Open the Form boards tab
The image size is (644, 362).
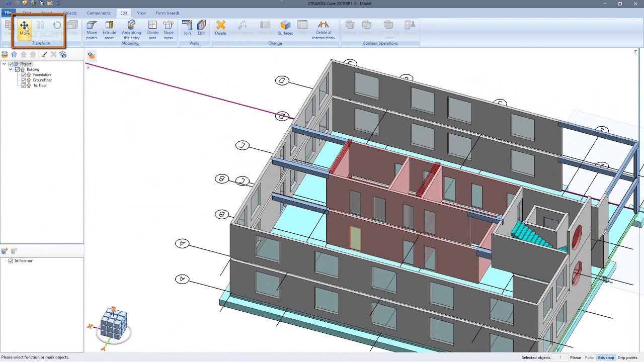click(x=168, y=13)
